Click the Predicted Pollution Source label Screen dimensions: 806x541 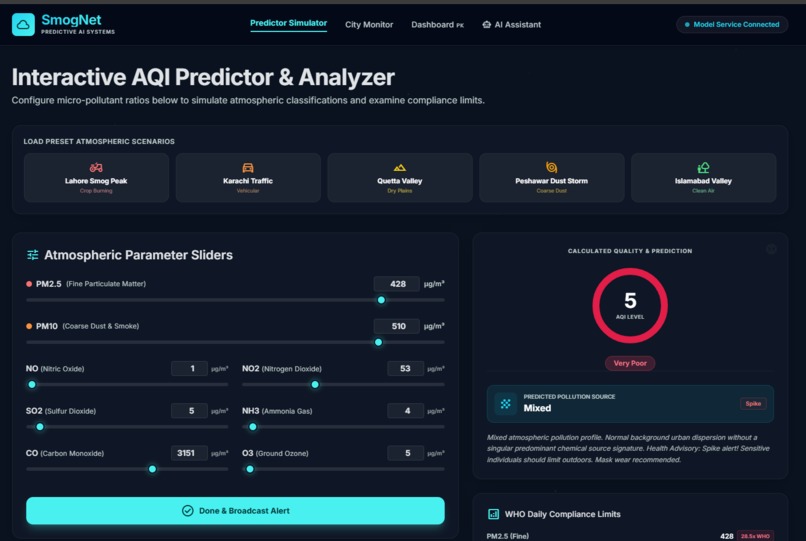point(569,396)
